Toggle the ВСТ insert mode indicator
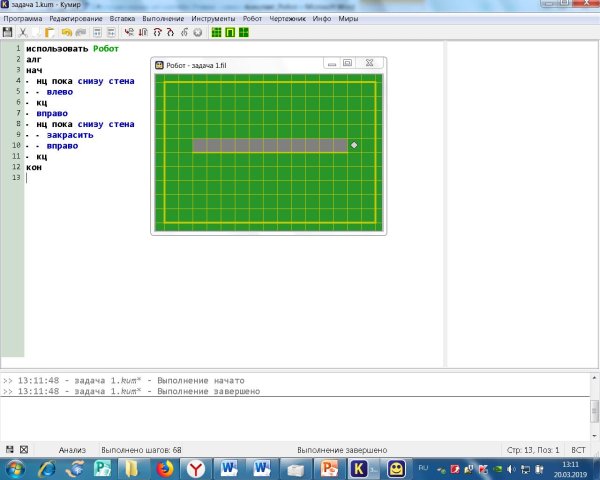This screenshot has width=600, height=480. (x=578, y=450)
